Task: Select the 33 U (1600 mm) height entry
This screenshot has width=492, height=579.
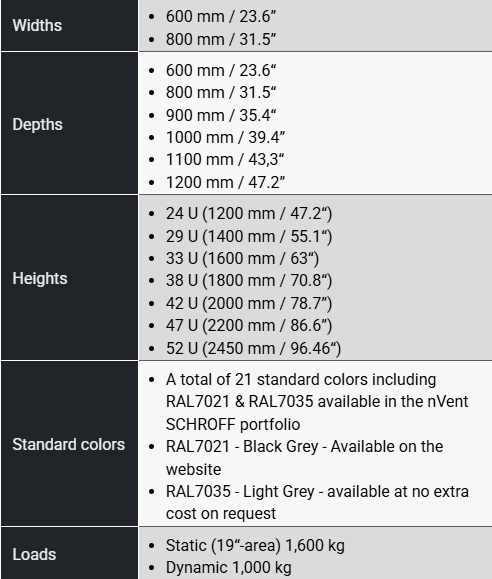Action: (x=242, y=258)
